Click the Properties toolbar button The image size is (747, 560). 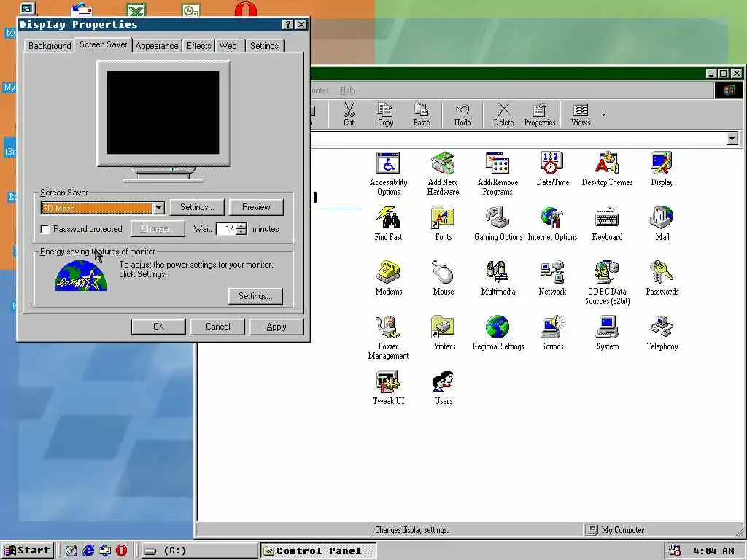tap(540, 114)
